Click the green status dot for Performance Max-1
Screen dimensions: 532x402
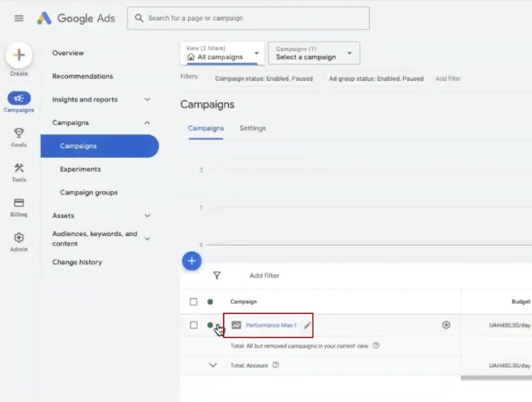(x=210, y=325)
